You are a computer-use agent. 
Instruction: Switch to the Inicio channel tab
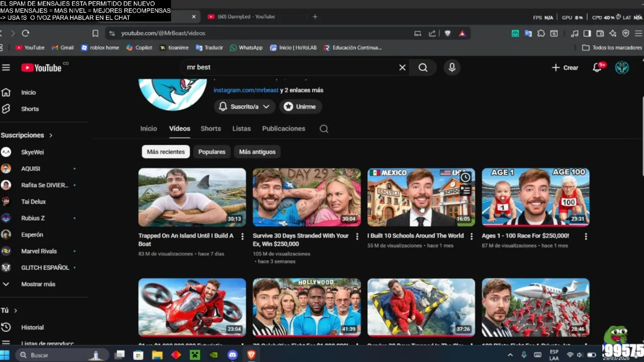[148, 129]
